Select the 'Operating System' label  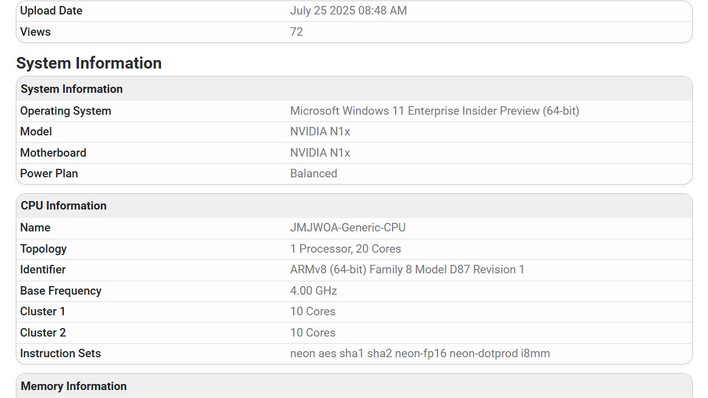click(65, 111)
